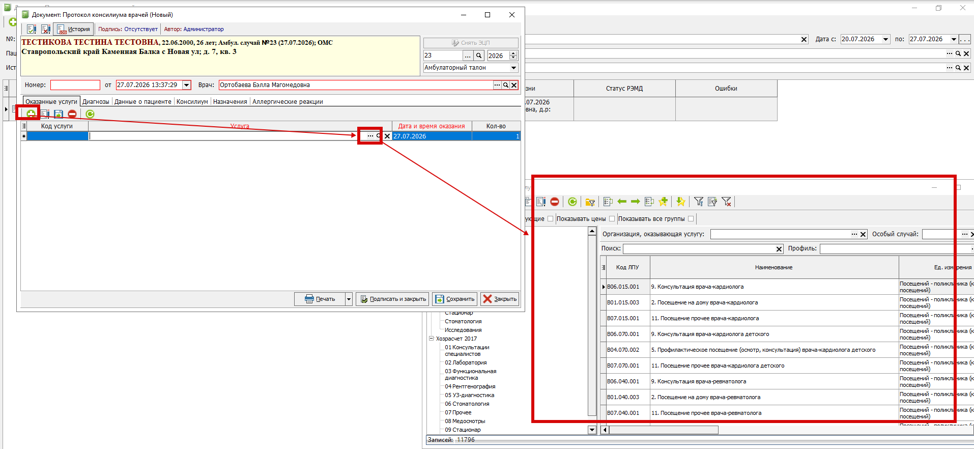
Task: Clear the Услуга cell with its X icon
Action: coord(388,136)
